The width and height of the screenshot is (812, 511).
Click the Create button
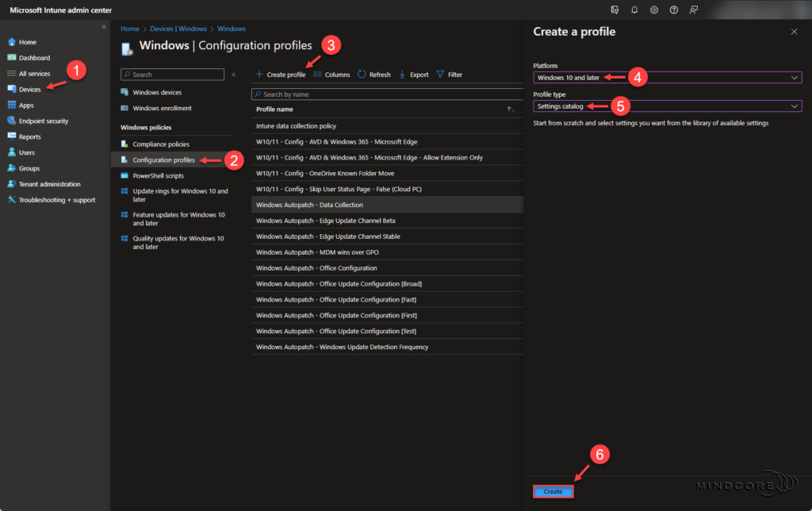pyautogui.click(x=553, y=490)
